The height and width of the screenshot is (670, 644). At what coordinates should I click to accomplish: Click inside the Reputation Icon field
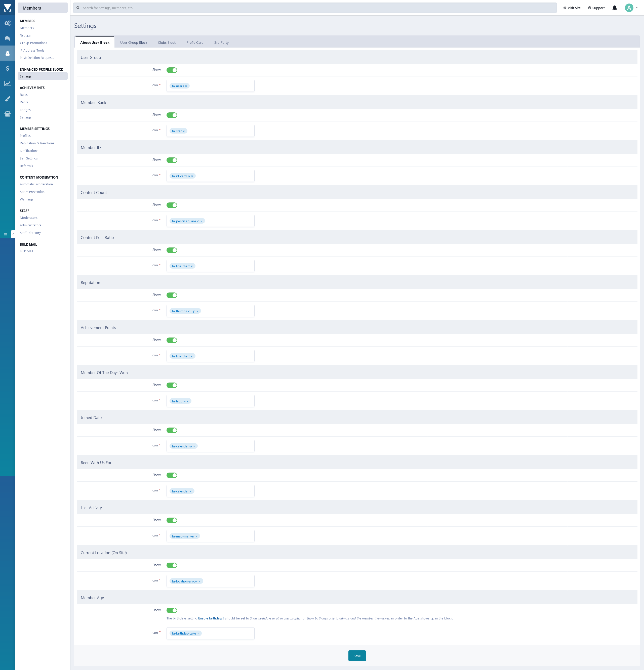(210, 311)
